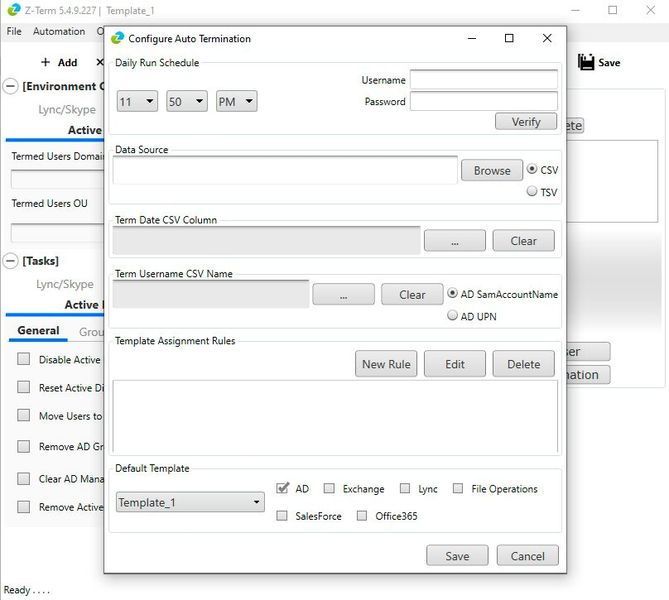Save the auto termination configuration
The height and width of the screenshot is (600, 669).
457,556
